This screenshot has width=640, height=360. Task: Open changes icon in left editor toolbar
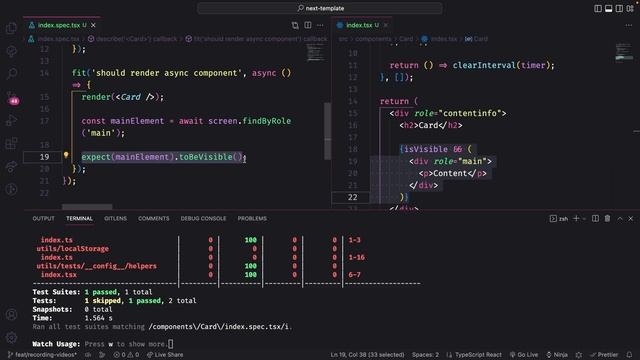click(x=295, y=25)
